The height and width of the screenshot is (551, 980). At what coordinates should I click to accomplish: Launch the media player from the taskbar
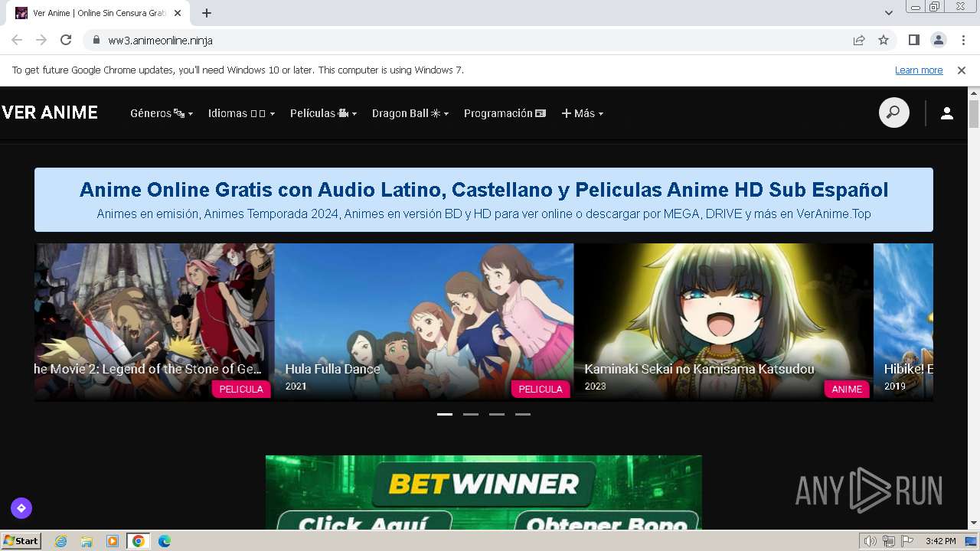(113, 541)
